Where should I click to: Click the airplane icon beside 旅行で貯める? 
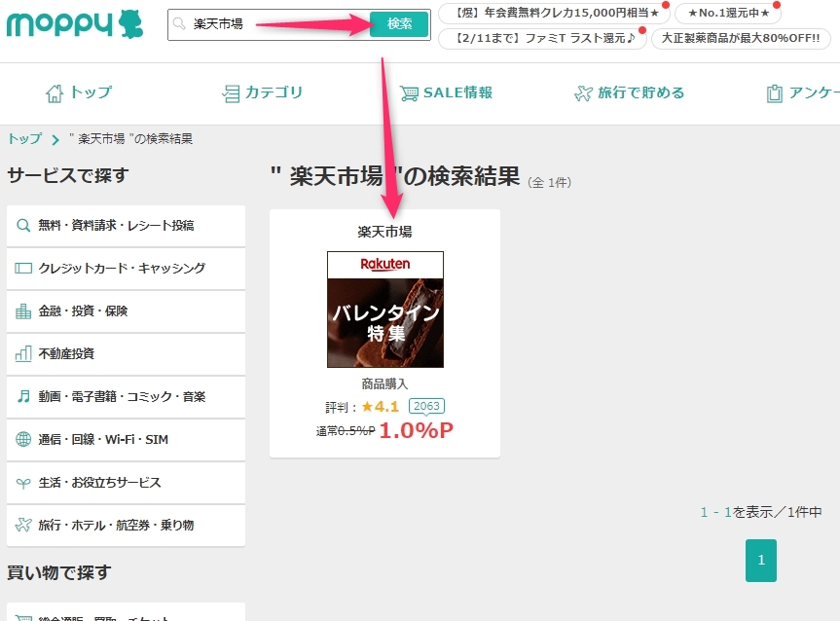pos(583,93)
